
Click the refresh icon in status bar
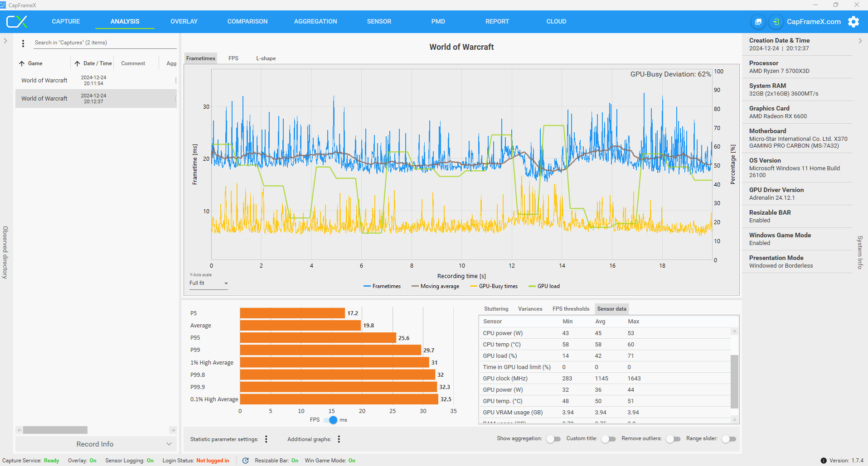[245, 461]
